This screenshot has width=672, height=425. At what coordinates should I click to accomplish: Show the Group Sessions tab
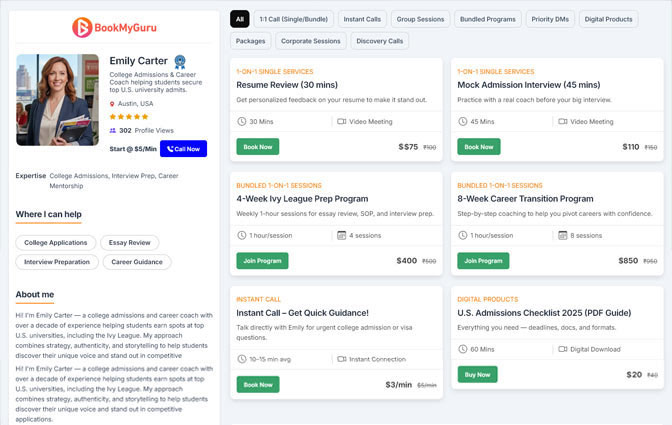(421, 19)
